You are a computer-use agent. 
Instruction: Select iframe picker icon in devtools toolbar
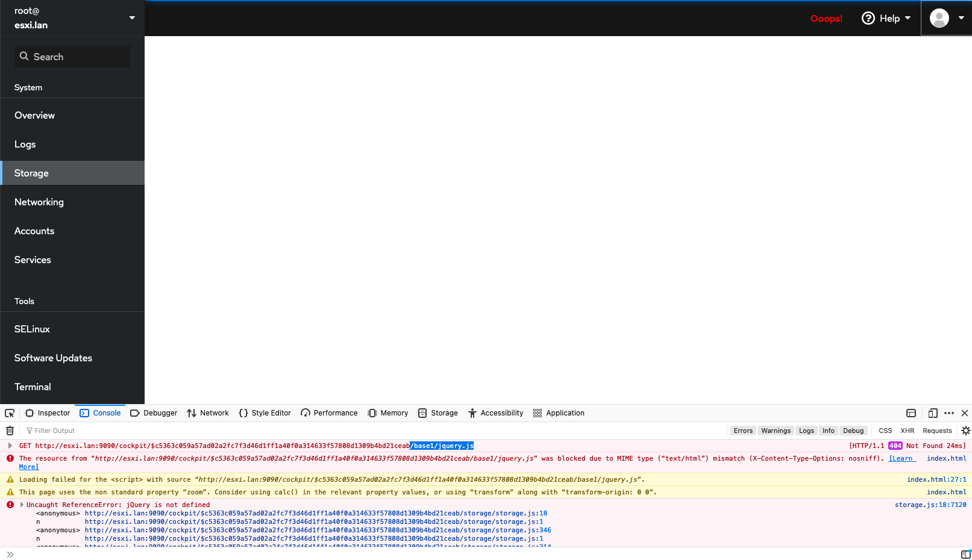[x=911, y=413]
